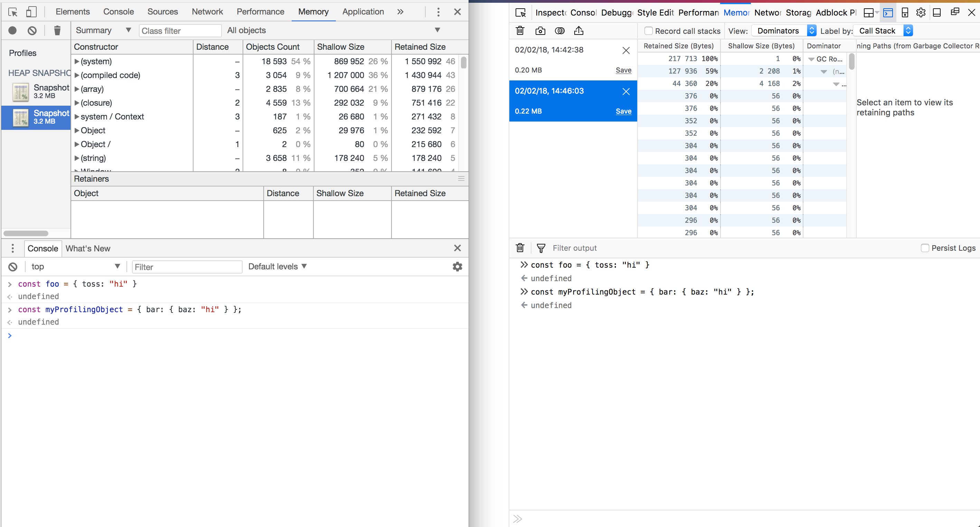Click the Chrome collect garbage trash icon
Screen dimensions: 980x527
[57, 30]
